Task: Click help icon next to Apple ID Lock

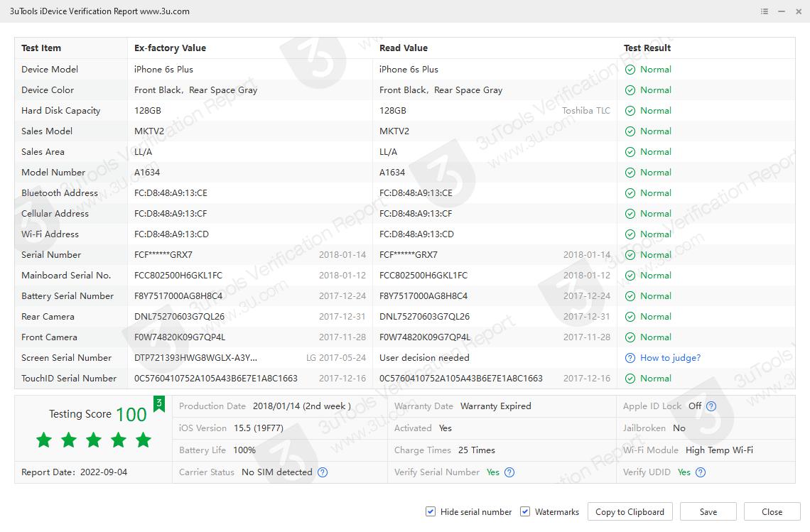Action: coord(711,406)
